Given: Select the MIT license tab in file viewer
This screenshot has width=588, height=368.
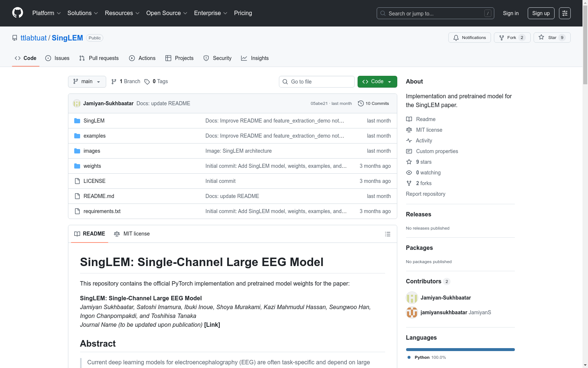Looking at the screenshot, I should coord(132,234).
